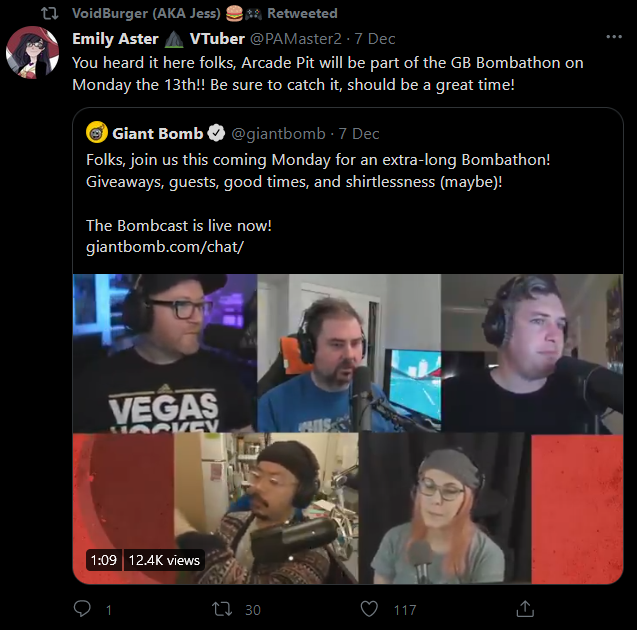
Task: Click the 30 retweets count
Action: coord(253,610)
